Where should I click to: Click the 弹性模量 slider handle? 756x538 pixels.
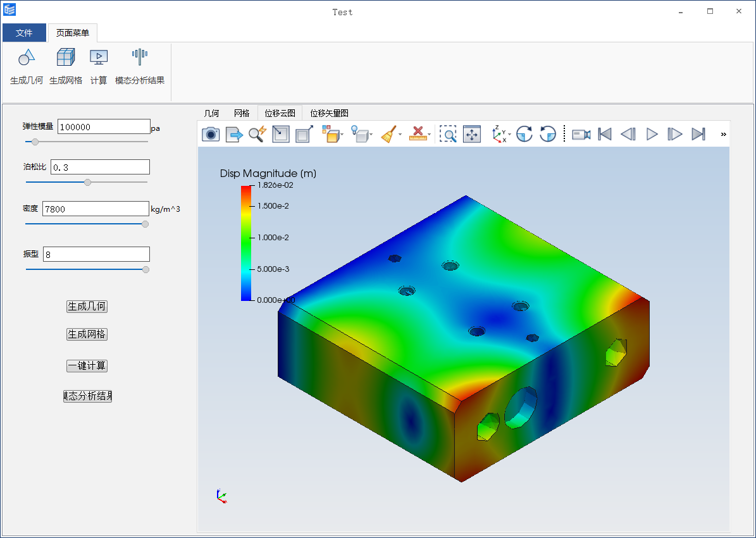coord(35,142)
